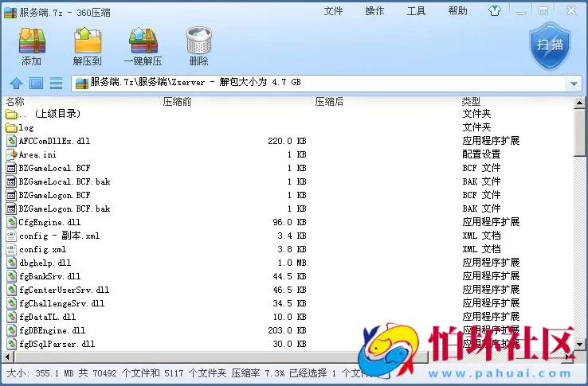Click the 360压缩 title bar app icon

pyautogui.click(x=10, y=13)
